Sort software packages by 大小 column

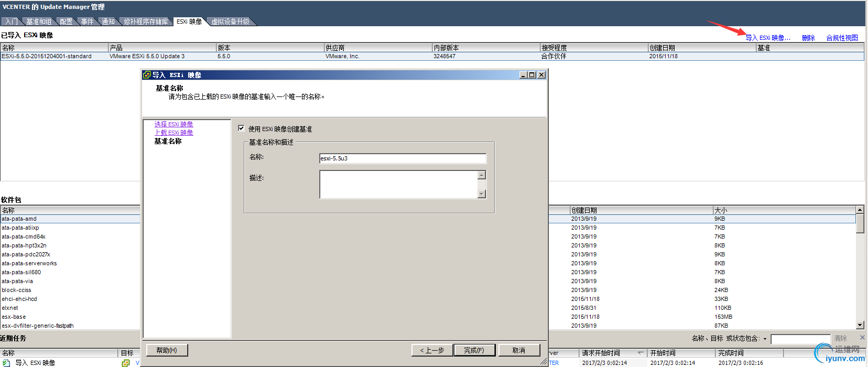click(784, 210)
